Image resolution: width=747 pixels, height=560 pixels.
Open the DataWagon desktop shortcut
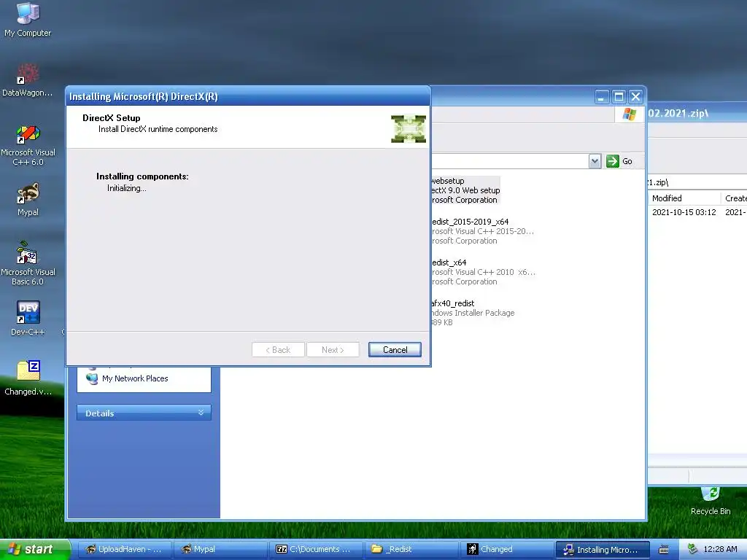coord(28,80)
